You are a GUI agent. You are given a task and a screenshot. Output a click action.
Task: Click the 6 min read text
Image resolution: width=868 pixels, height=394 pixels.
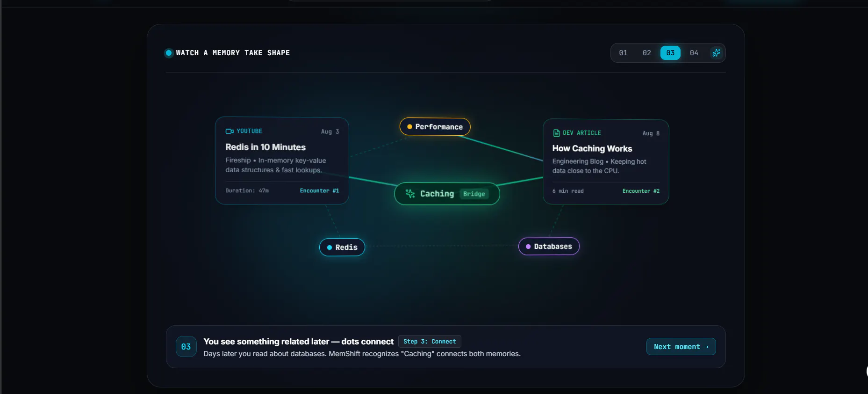568,191
